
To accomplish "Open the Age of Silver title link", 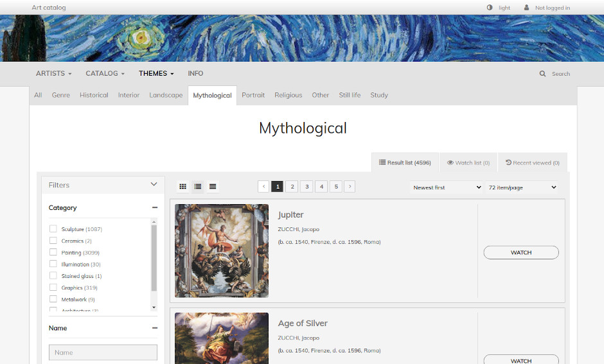I will pyautogui.click(x=303, y=324).
